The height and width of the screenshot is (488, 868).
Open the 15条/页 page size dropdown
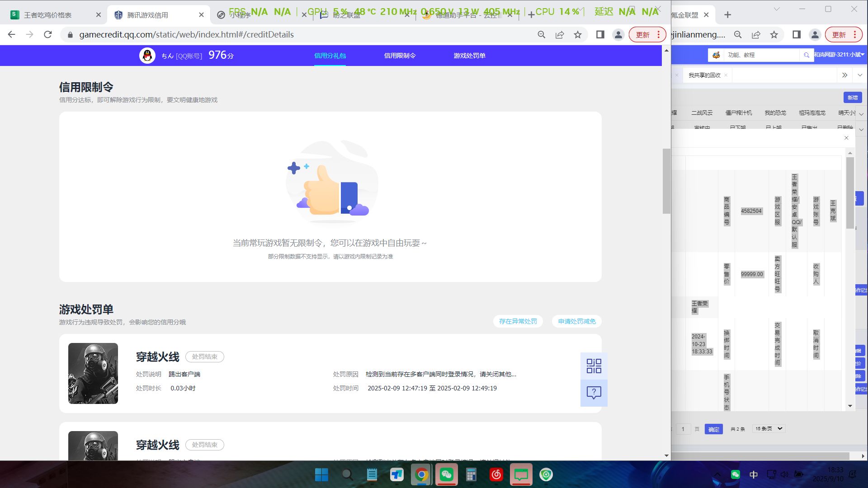coord(769,428)
